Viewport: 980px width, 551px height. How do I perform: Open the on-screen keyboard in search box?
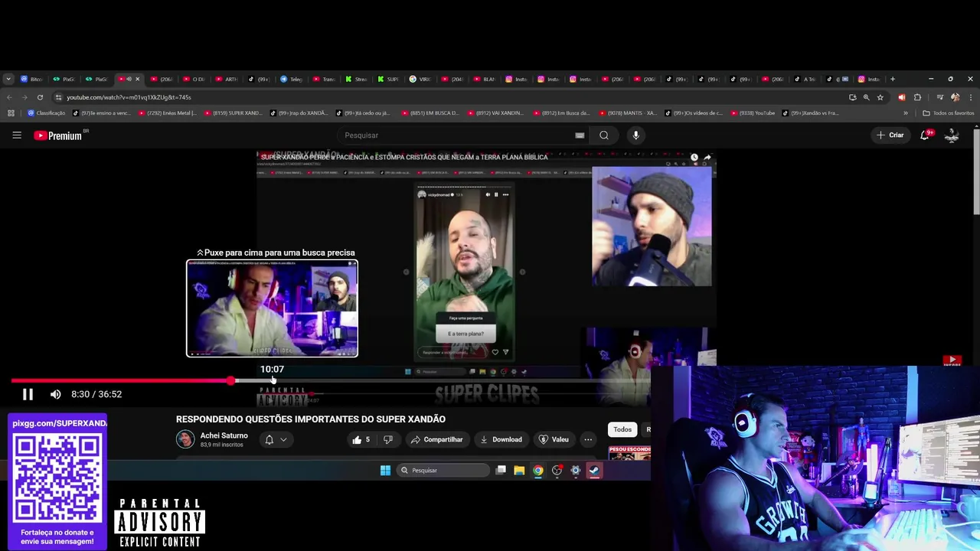[x=580, y=135]
